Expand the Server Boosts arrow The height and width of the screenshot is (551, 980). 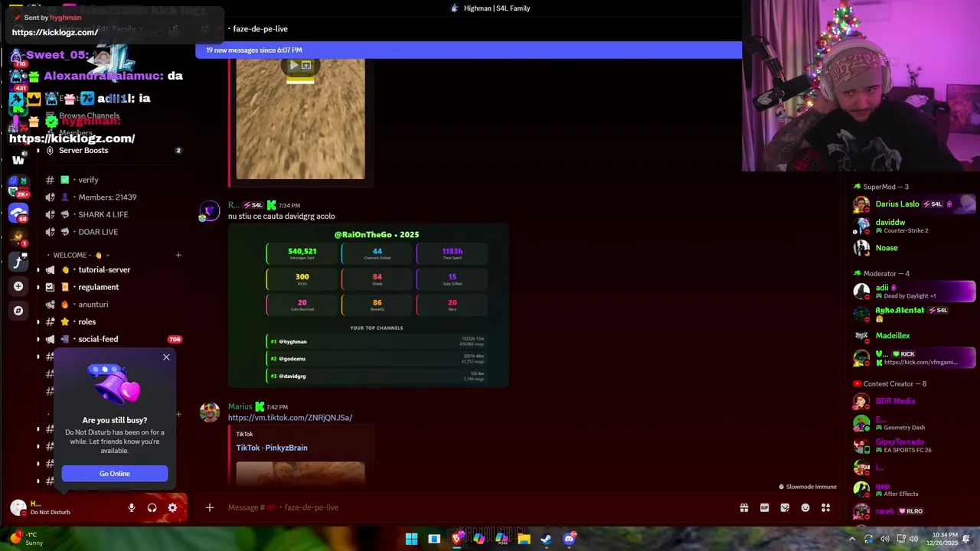click(38, 151)
